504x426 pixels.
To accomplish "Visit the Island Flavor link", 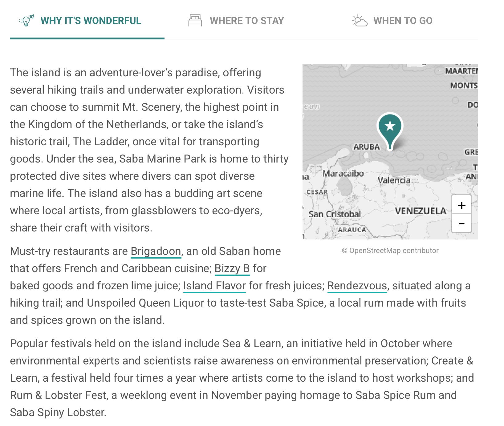I will [214, 286].
